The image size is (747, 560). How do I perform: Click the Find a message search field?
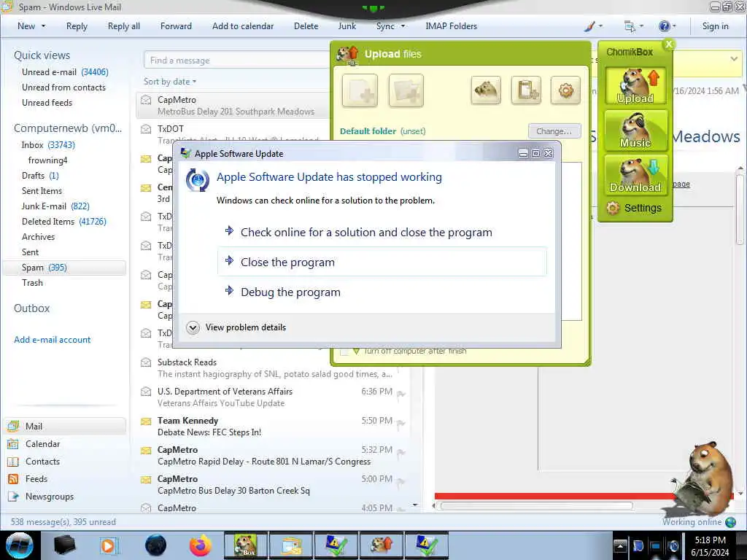coord(237,61)
